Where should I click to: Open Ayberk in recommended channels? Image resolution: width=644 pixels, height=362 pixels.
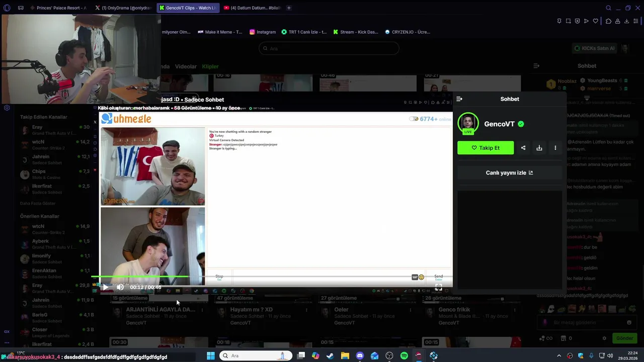pos(55,244)
